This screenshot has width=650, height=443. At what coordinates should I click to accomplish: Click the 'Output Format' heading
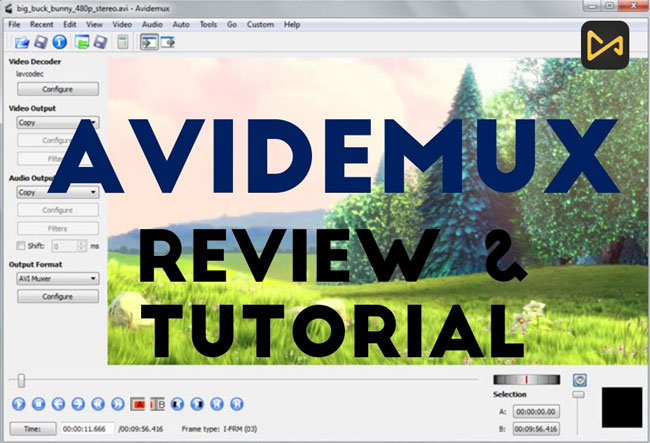tap(36, 264)
